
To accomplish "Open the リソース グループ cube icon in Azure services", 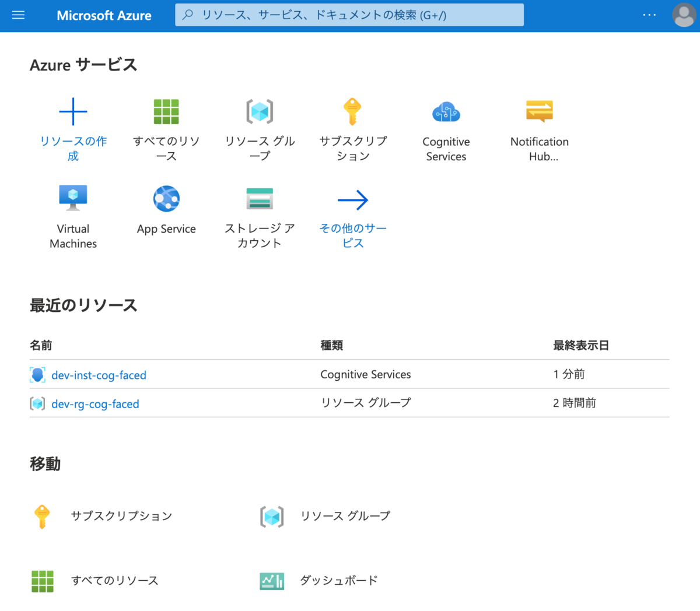I will point(260,111).
